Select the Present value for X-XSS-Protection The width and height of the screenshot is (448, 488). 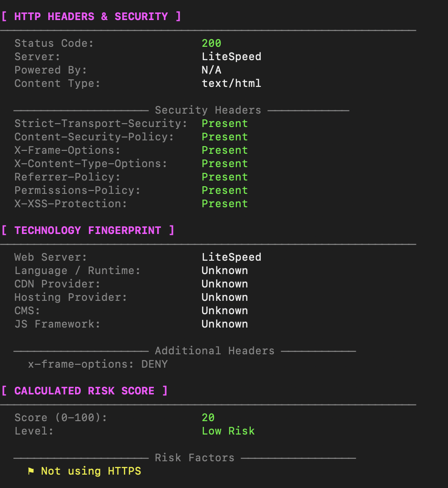pyautogui.click(x=224, y=204)
